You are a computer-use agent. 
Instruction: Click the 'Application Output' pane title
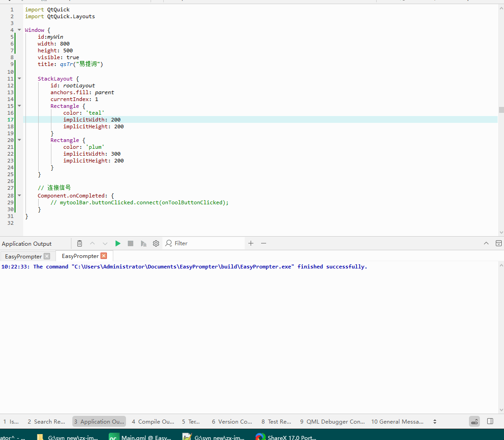[x=27, y=244]
